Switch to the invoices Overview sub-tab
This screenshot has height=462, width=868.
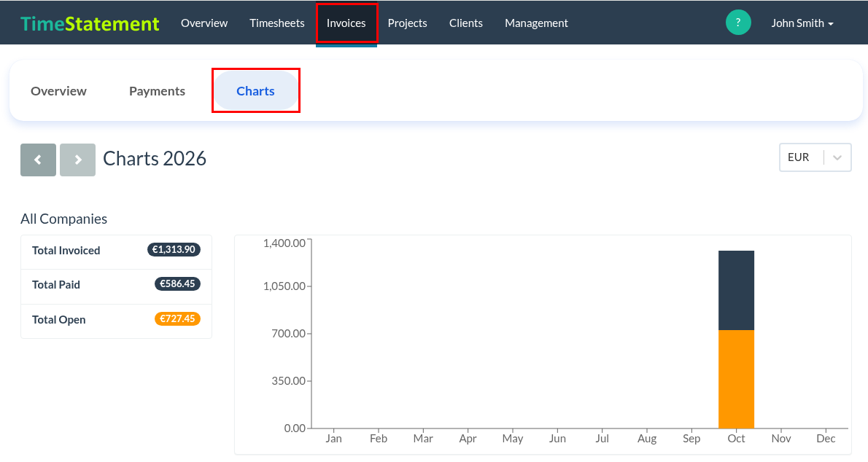tap(58, 91)
